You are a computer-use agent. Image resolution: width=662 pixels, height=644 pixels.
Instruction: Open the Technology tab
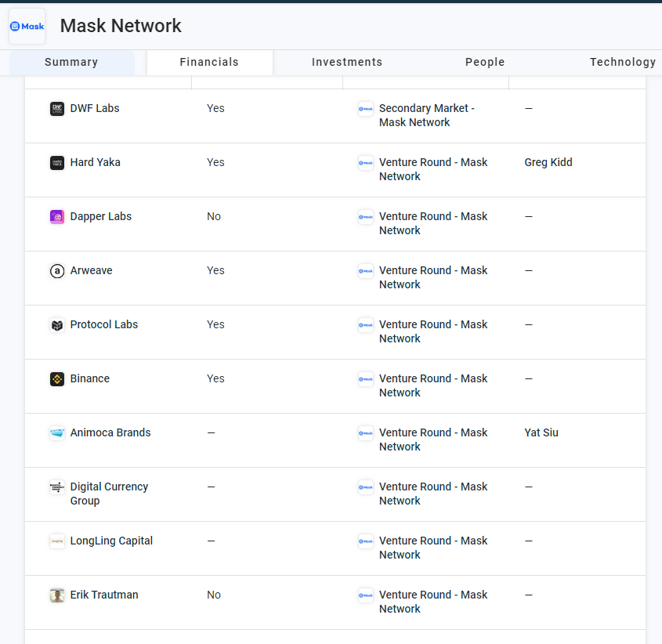tap(622, 62)
